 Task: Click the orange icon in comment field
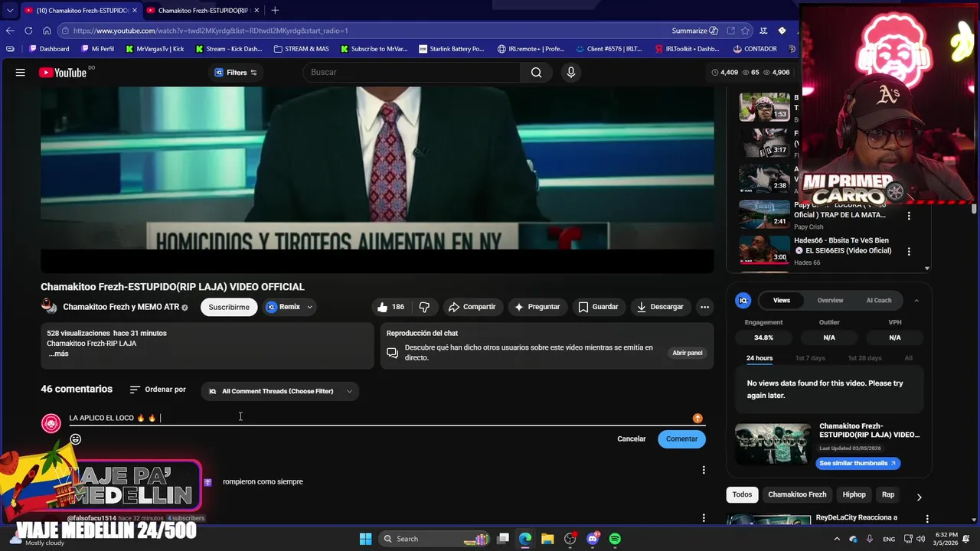pos(697,418)
